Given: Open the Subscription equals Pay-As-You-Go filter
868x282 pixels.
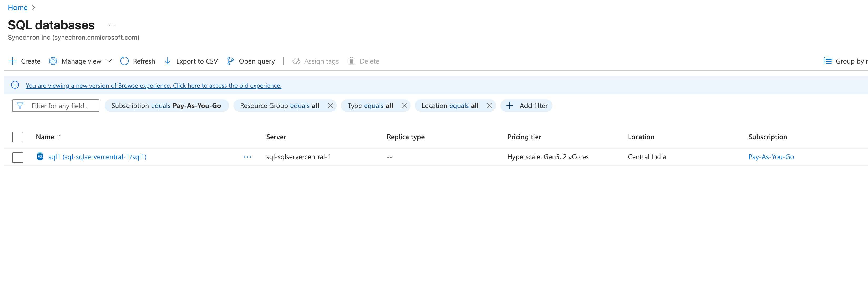Looking at the screenshot, I should click(166, 106).
